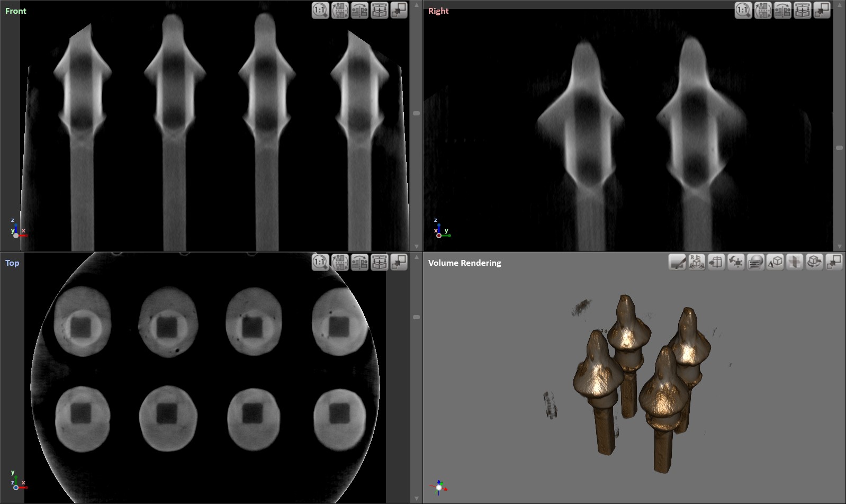Viewport: 846px width, 504px height.
Task: Click the flip-layout icon in Top view
Action: 359,262
